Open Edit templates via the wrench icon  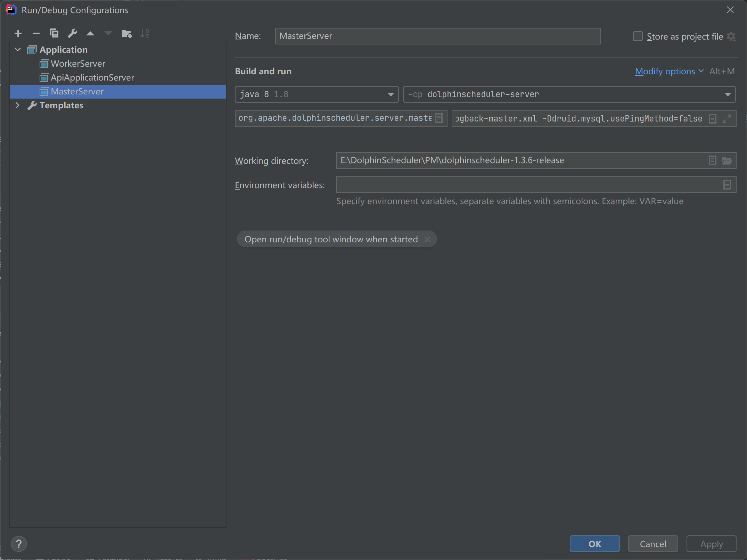coord(72,33)
